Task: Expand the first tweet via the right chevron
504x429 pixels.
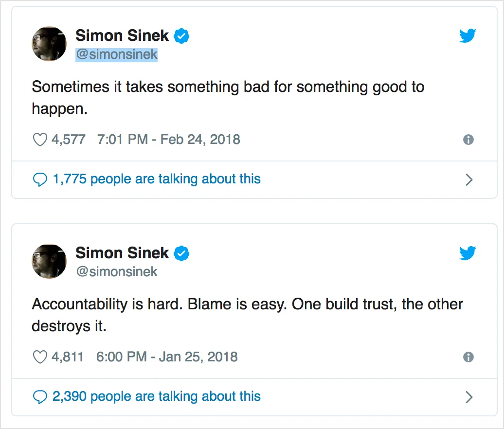Action: point(469,180)
